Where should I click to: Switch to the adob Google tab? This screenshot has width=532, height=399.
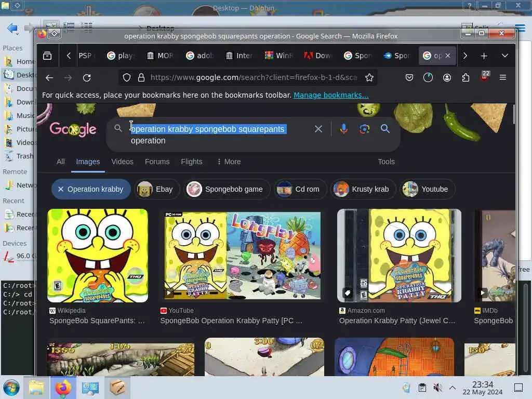(x=199, y=56)
